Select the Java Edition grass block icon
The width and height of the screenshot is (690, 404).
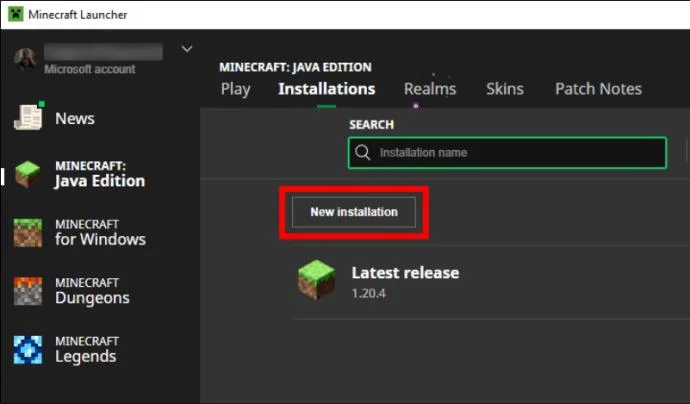27,174
